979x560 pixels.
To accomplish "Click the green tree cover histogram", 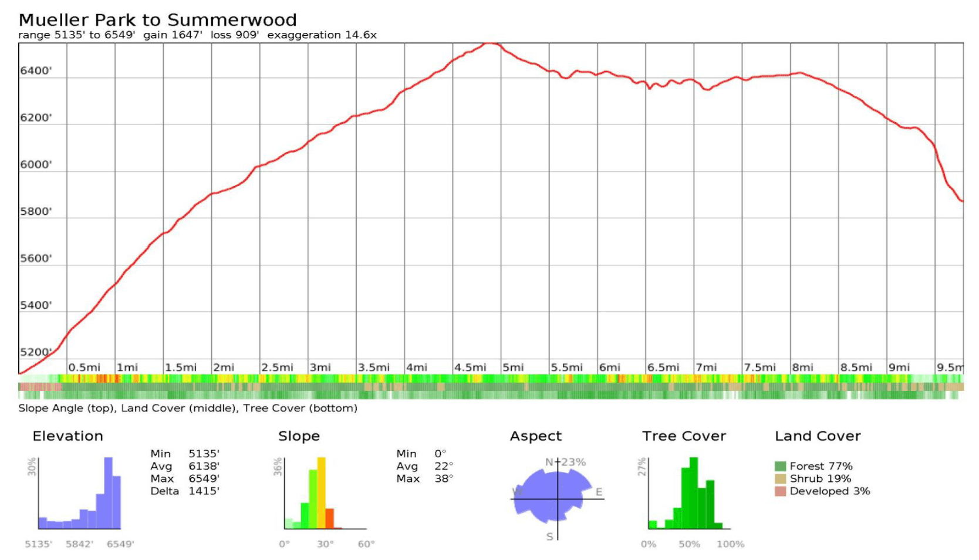I will point(690,493).
